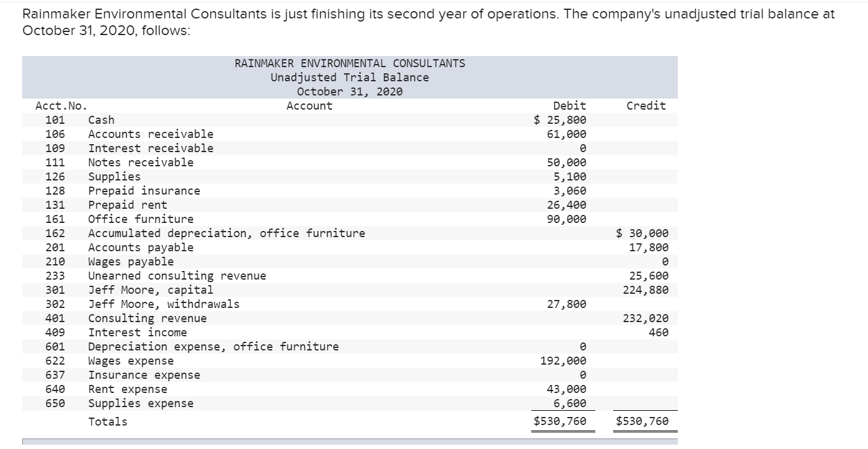Click 'Accumulated depreciation, office furniture' label
Viewport: 868px width, 449px height.
tap(227, 233)
